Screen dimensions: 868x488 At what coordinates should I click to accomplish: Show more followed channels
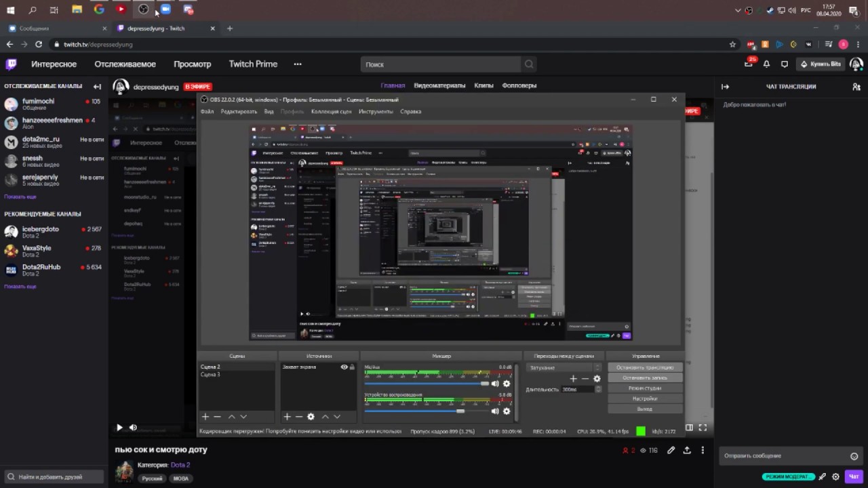(20, 197)
